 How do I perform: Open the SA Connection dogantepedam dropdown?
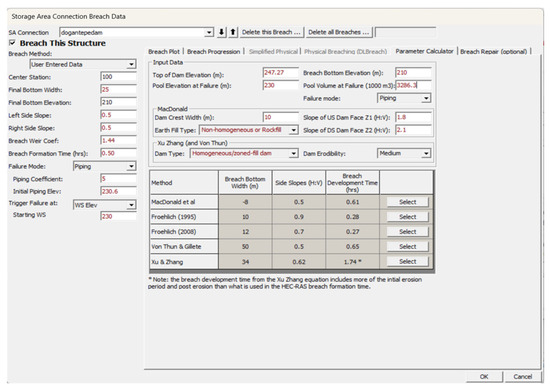[209, 33]
